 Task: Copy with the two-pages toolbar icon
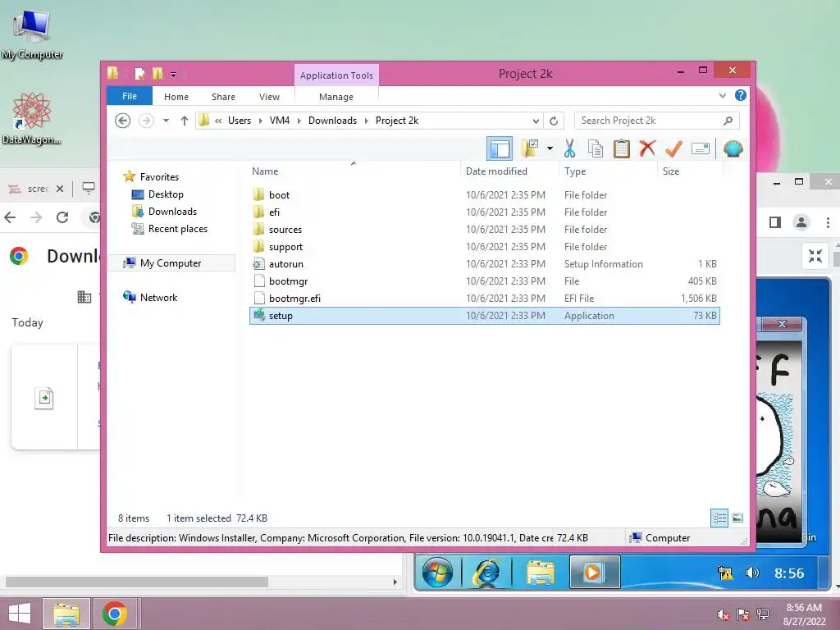click(596, 148)
